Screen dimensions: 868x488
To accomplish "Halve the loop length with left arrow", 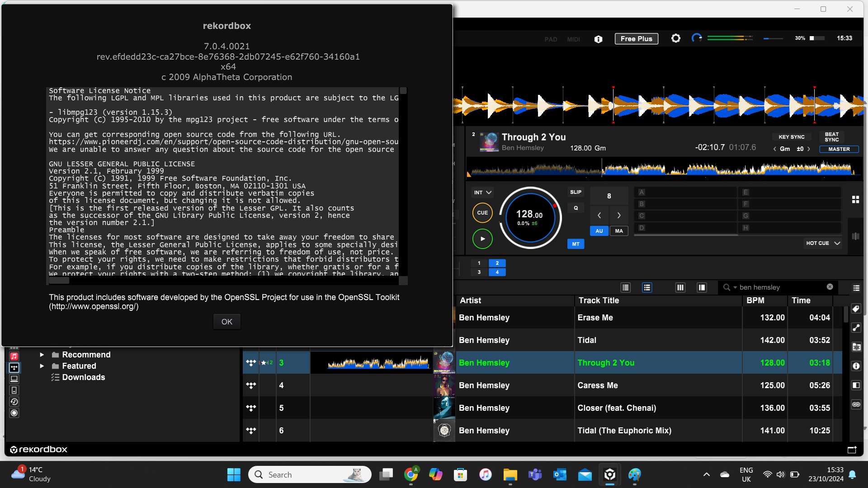I will point(599,215).
